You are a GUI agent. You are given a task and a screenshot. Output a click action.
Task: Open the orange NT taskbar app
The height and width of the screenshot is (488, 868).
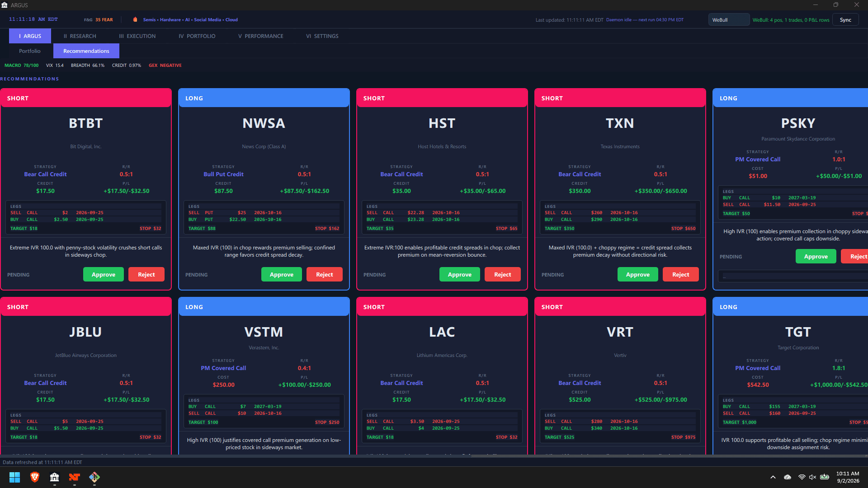coord(75,477)
